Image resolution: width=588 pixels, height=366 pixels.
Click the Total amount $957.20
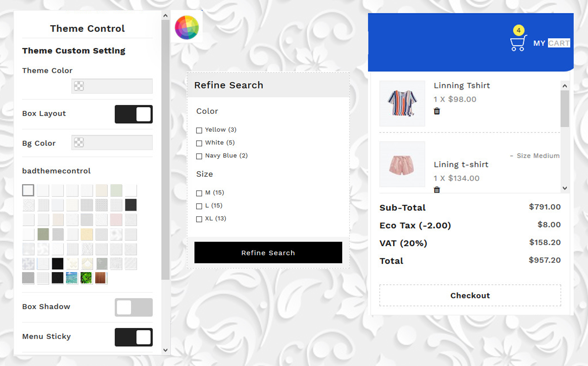click(545, 260)
